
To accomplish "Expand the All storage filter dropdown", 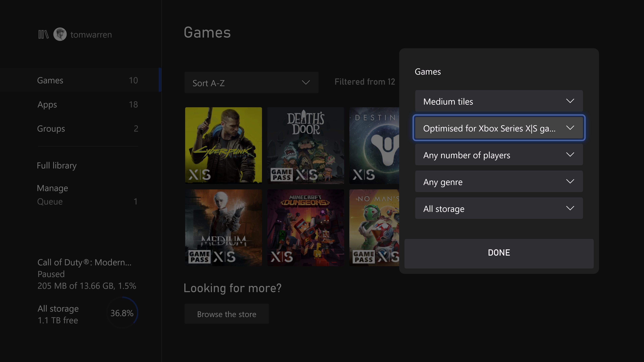I will tap(499, 208).
